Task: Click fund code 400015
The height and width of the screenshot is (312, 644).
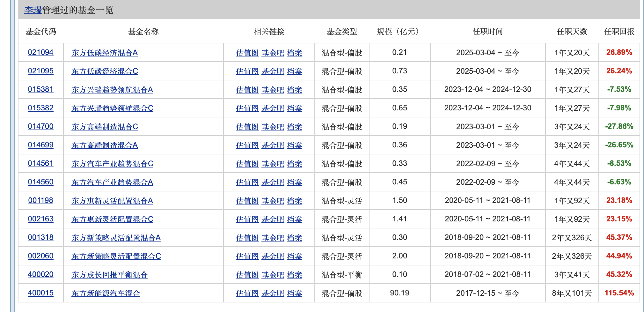Action: tap(40, 293)
